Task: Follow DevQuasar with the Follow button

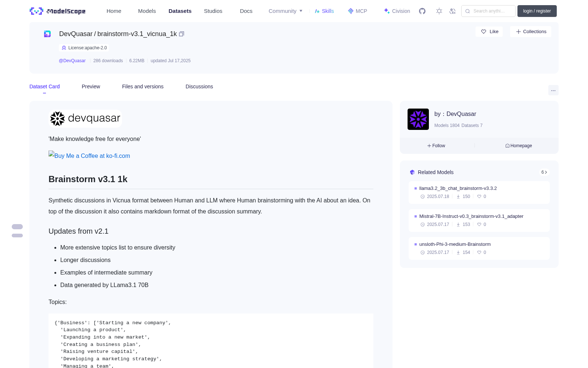Action: 436,146
